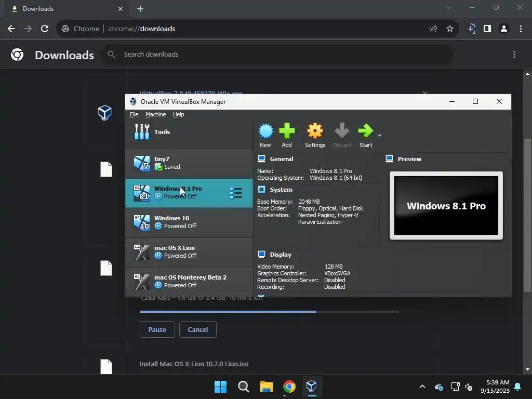The width and height of the screenshot is (532, 399).
Task: Click the Display section header
Action: pyautogui.click(x=281, y=255)
